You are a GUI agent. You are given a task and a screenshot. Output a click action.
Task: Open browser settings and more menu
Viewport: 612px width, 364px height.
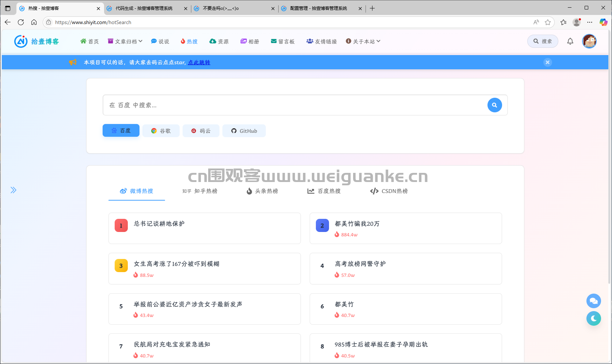click(x=590, y=22)
